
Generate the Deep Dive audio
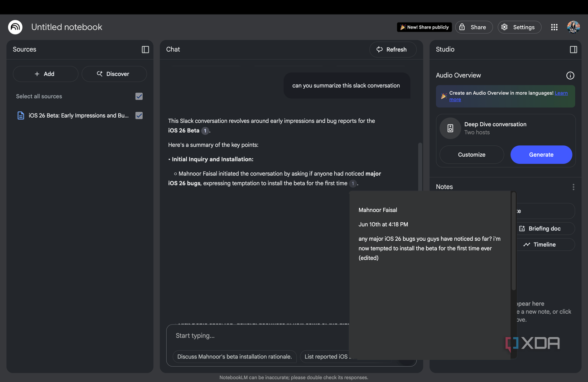[541, 154]
